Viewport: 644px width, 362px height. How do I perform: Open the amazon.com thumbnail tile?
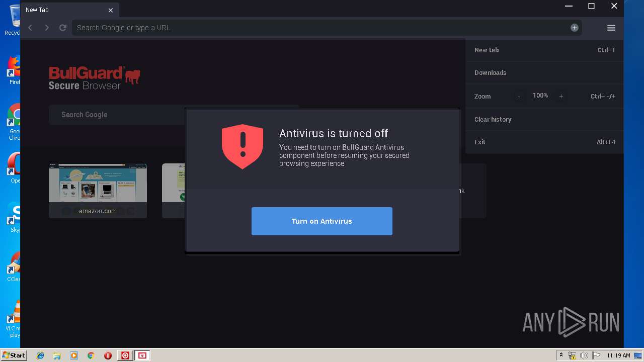pos(98,191)
